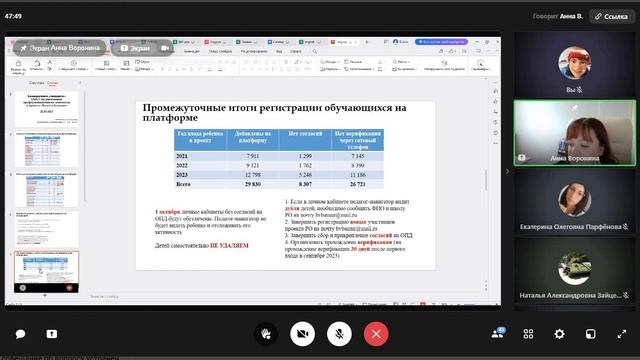Open Упорядочить arrange dropdown
Screen dimensions: 640x360
330,69
